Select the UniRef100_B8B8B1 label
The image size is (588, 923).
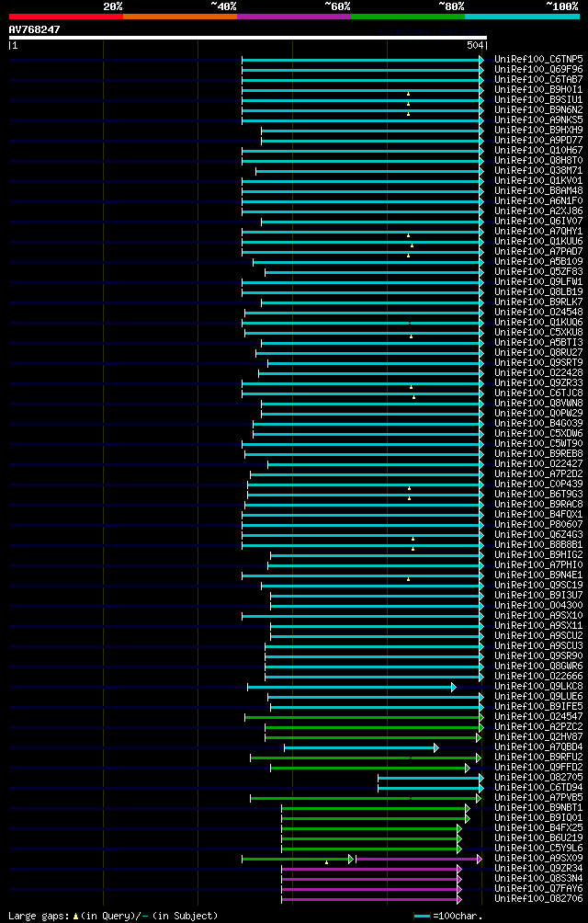[538, 546]
